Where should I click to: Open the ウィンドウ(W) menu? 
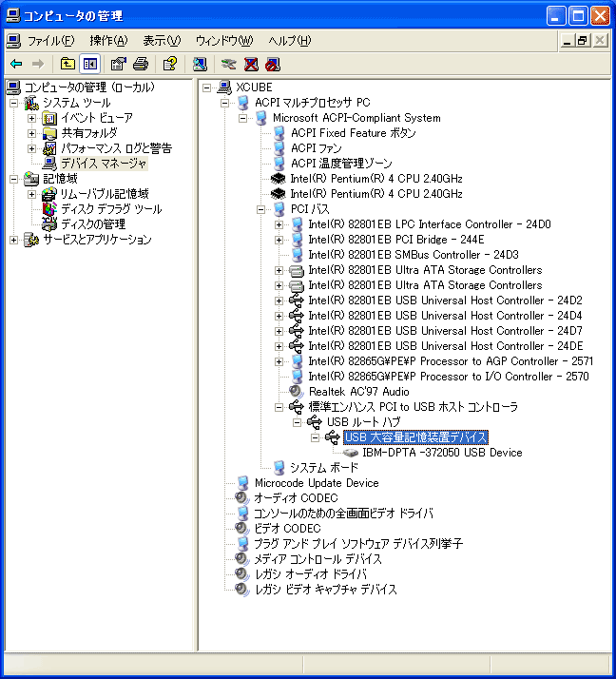coord(224,41)
